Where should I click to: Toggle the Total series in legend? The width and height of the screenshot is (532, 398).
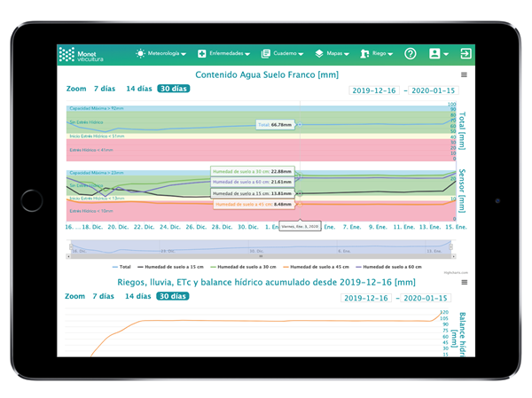click(x=122, y=266)
